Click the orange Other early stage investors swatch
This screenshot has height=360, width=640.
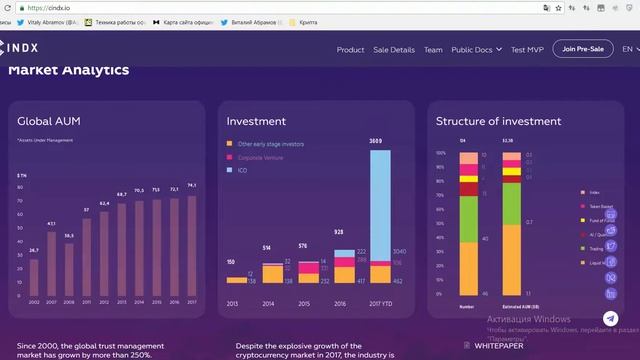[229, 144]
